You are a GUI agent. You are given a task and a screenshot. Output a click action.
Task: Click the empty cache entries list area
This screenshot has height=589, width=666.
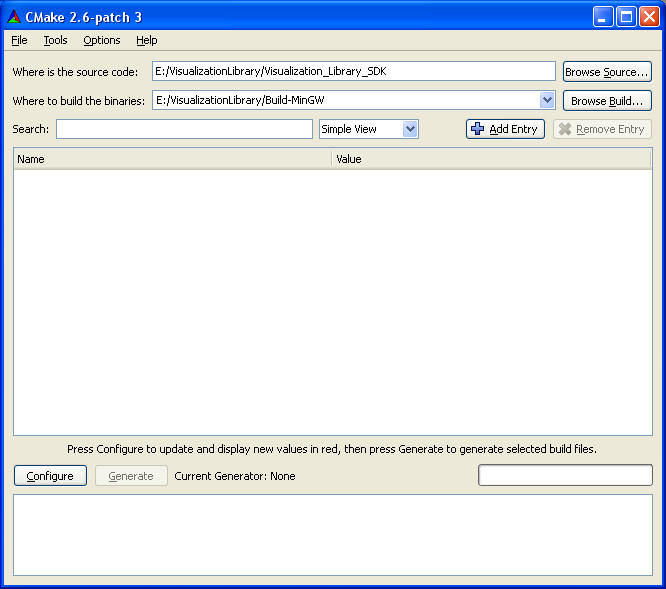pos(332,300)
